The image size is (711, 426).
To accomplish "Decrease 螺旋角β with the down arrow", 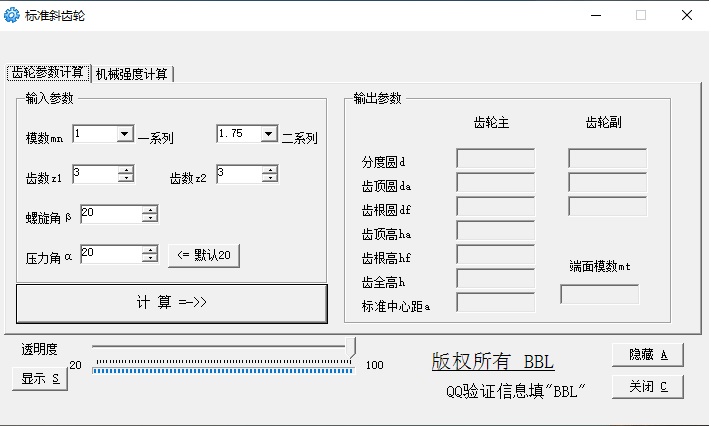I will point(150,218).
